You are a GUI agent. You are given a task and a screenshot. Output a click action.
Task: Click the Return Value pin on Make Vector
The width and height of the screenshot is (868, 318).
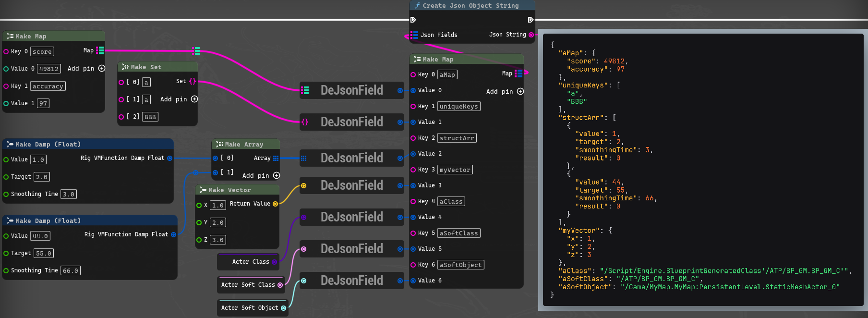tap(275, 204)
